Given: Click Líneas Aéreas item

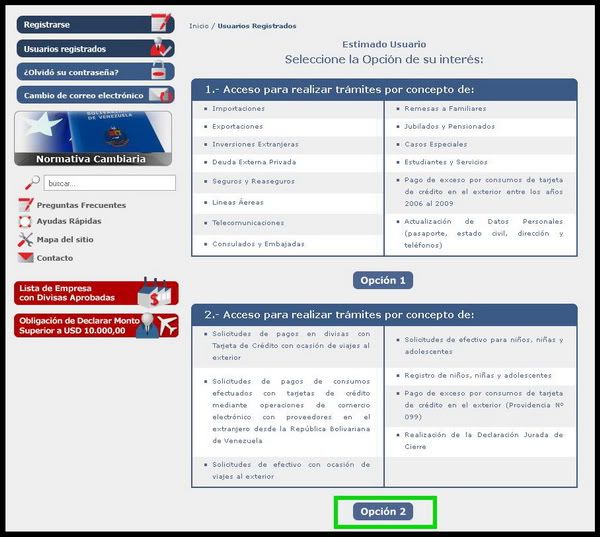Looking at the screenshot, I should [x=238, y=202].
